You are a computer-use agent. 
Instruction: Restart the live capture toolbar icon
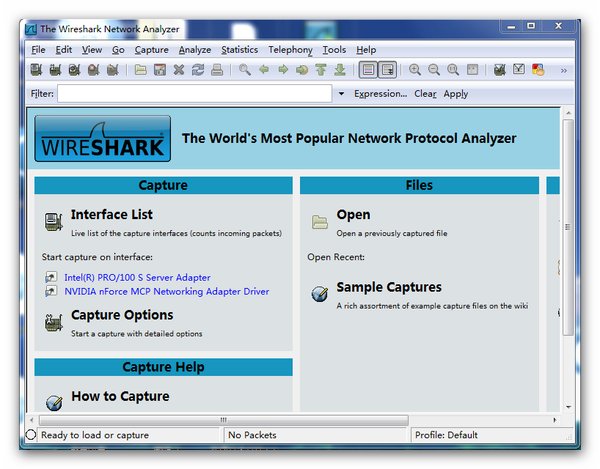click(x=112, y=70)
